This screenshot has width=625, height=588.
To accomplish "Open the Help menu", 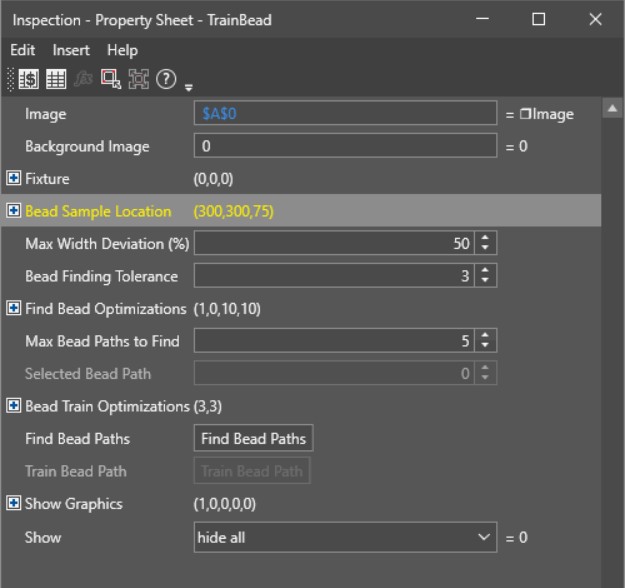I will click(x=122, y=50).
